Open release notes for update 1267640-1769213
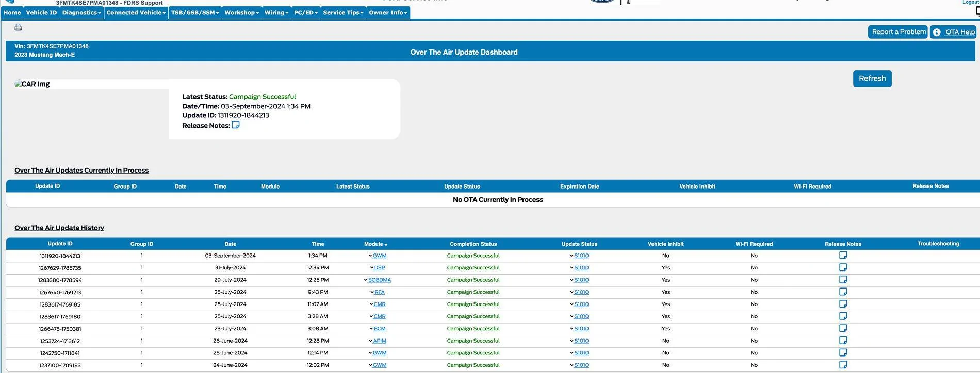980x373 pixels. 843,292
